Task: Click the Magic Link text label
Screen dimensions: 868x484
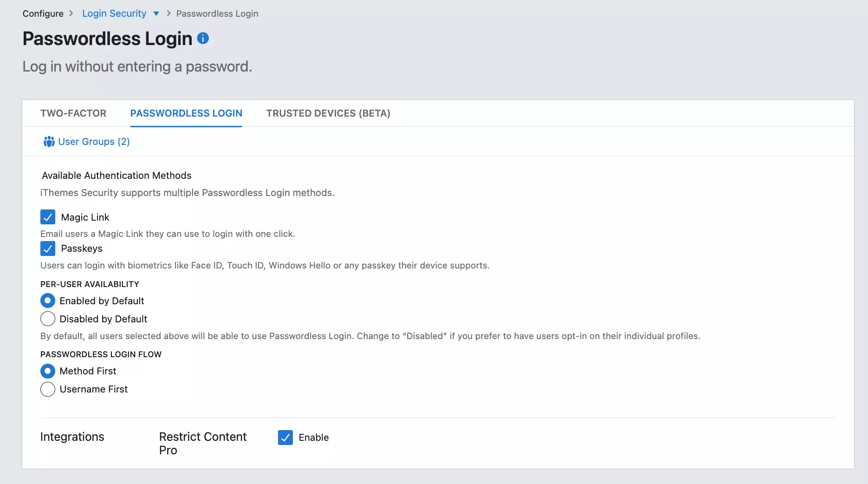Action: pos(85,217)
